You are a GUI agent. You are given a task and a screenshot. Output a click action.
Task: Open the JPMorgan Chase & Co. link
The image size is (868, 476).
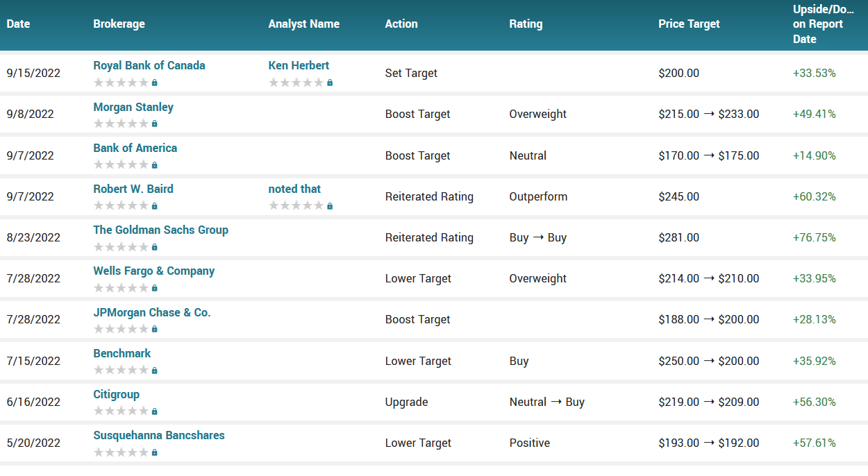click(152, 312)
